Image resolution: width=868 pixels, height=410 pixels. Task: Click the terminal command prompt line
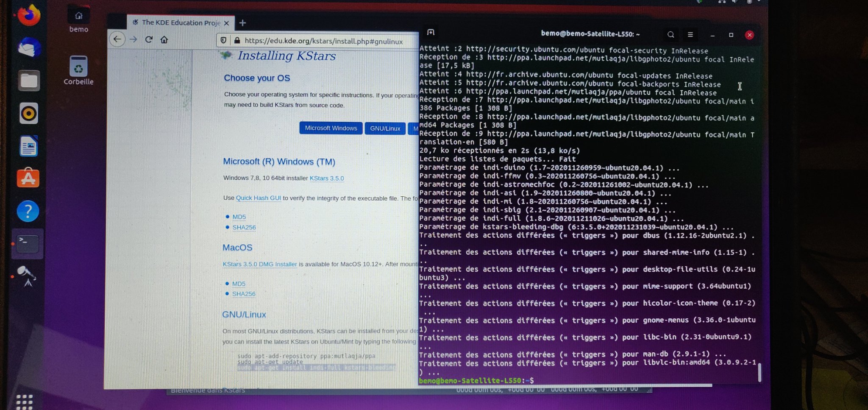tap(476, 380)
